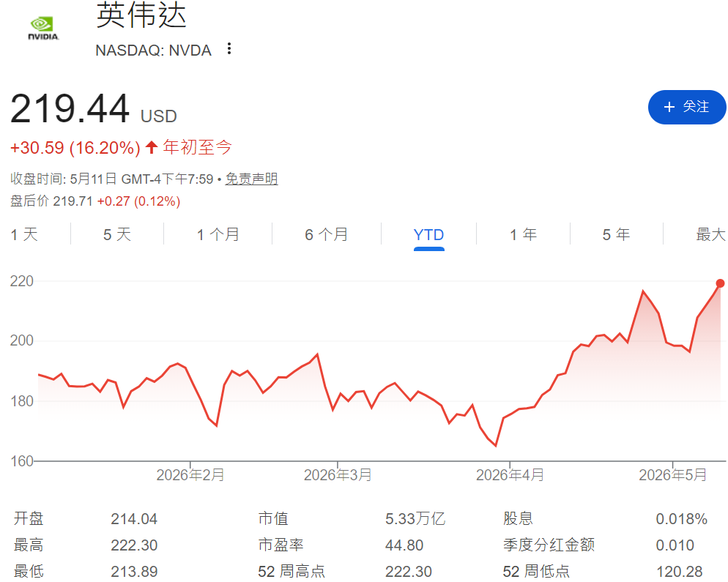Click the 年初至今 label
This screenshot has height=582, width=728.
(x=197, y=148)
